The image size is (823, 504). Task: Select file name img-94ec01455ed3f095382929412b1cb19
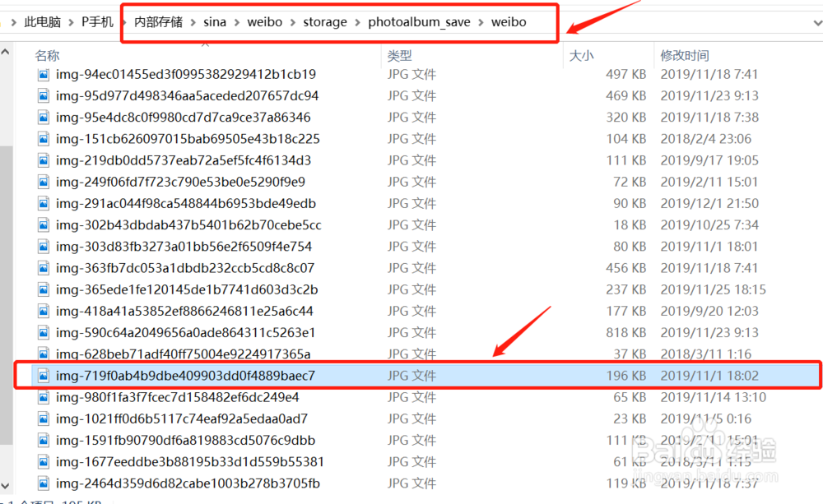click(186, 75)
